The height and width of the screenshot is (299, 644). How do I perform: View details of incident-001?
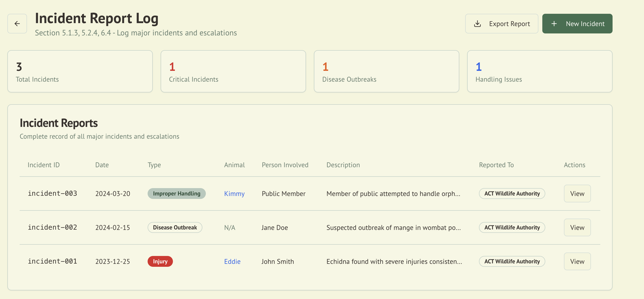pos(577,261)
